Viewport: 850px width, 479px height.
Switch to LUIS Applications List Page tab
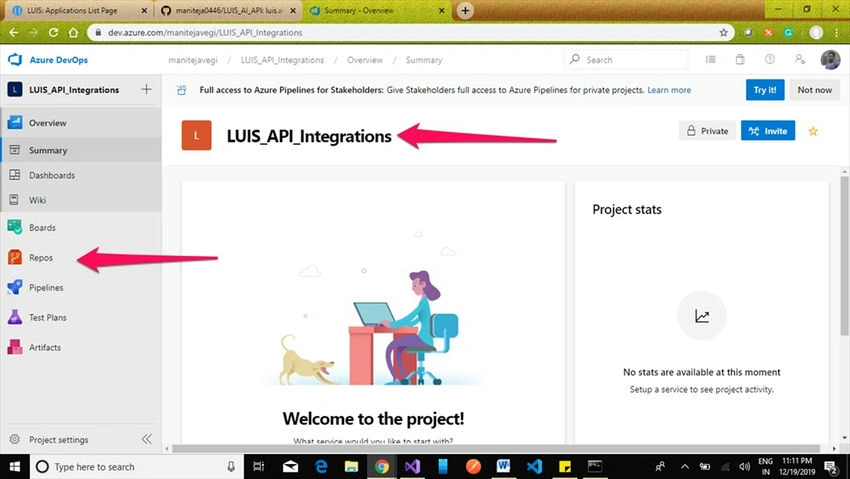pos(78,10)
